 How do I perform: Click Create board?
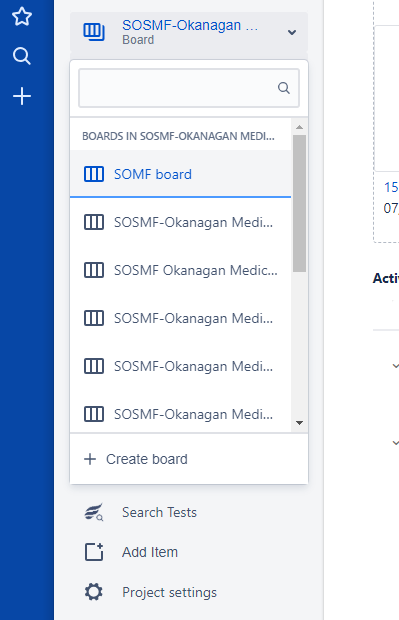tap(189, 459)
